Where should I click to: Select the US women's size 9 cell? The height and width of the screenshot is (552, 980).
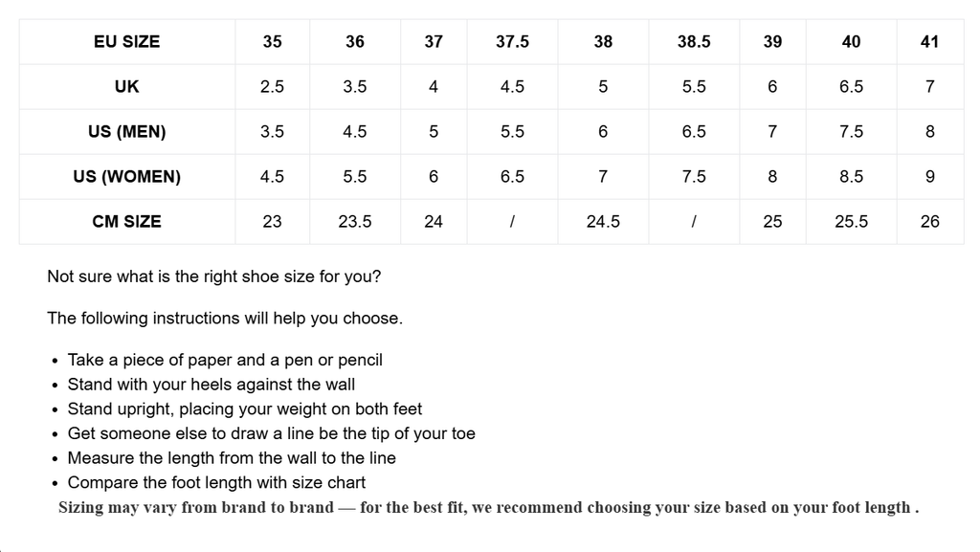pos(929,176)
